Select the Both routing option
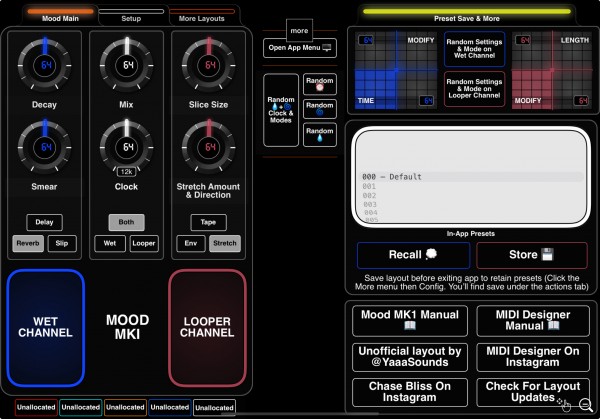This screenshot has width=600, height=419. [x=126, y=222]
